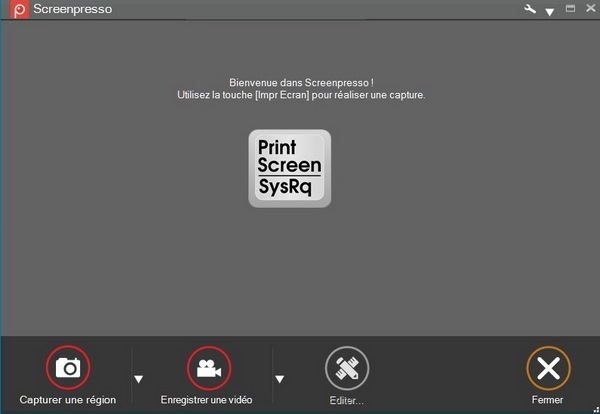Select the 'Capturer une région' label
Screen dimensions: 600x414
68,400
